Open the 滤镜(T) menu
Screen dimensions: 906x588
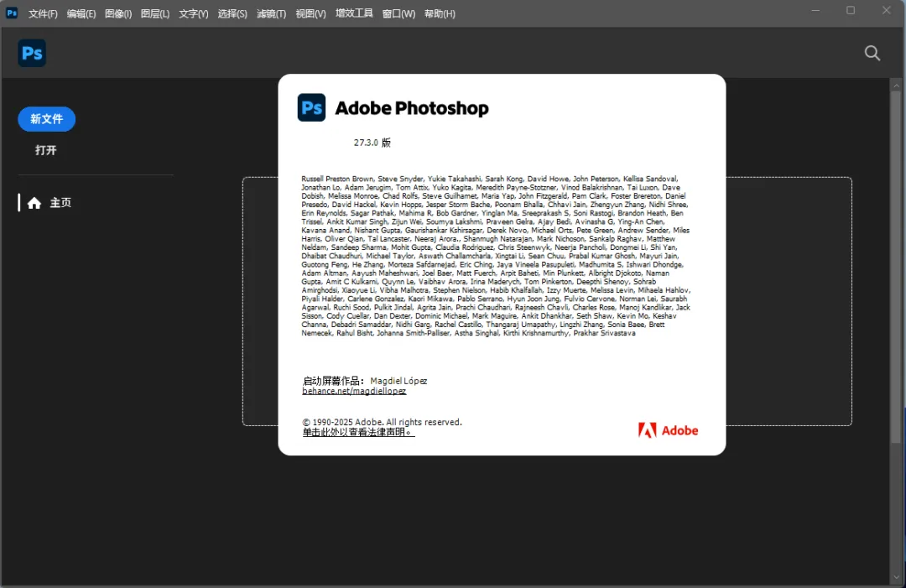tap(271, 13)
